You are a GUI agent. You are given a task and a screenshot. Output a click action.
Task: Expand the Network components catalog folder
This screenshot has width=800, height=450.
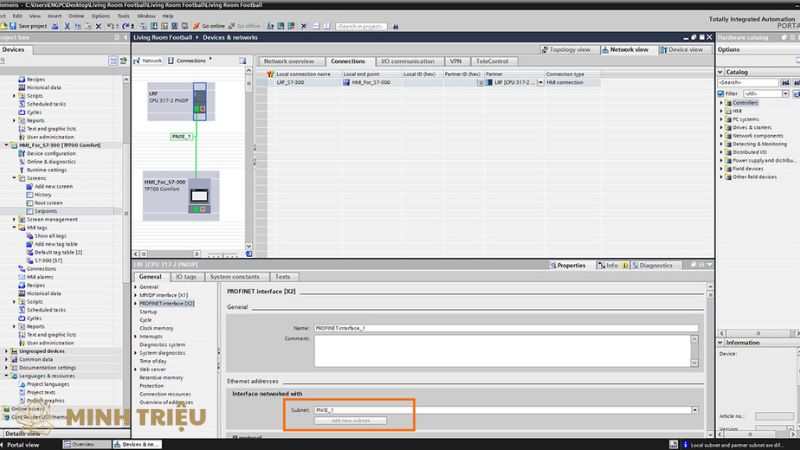point(722,135)
